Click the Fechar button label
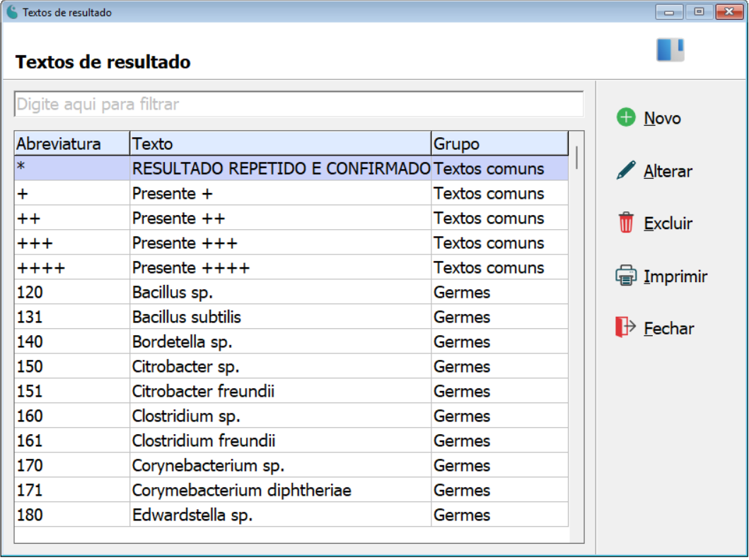The image size is (749, 560). [x=669, y=329]
